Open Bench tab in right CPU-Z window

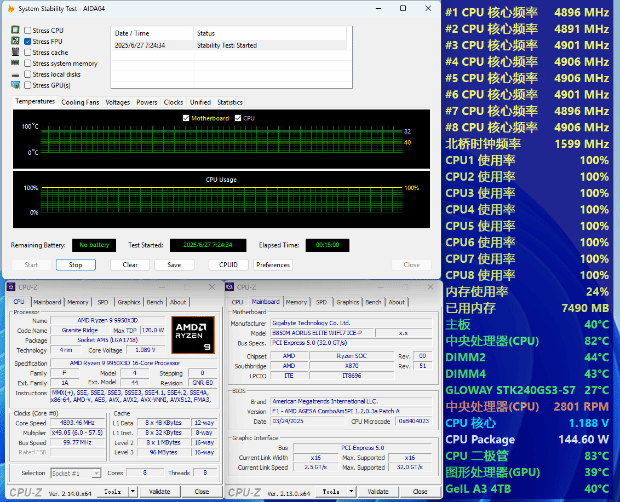pyautogui.click(x=373, y=302)
